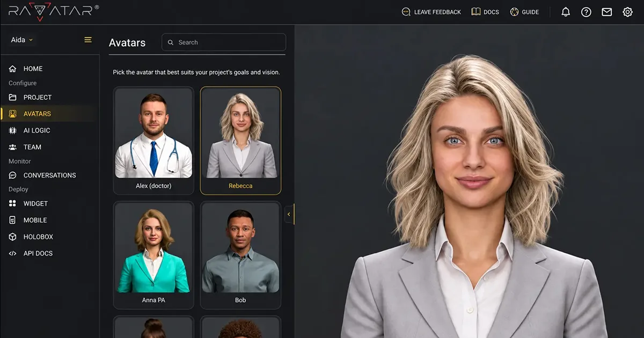The height and width of the screenshot is (338, 644).
Task: Click the 'Rebecca' name label
Action: (240, 186)
